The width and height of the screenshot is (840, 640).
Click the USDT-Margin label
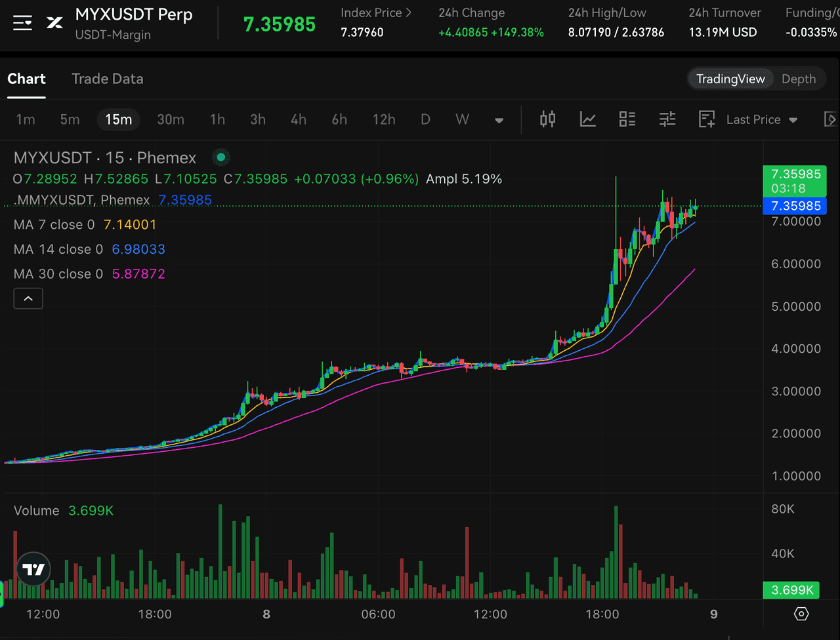click(113, 35)
